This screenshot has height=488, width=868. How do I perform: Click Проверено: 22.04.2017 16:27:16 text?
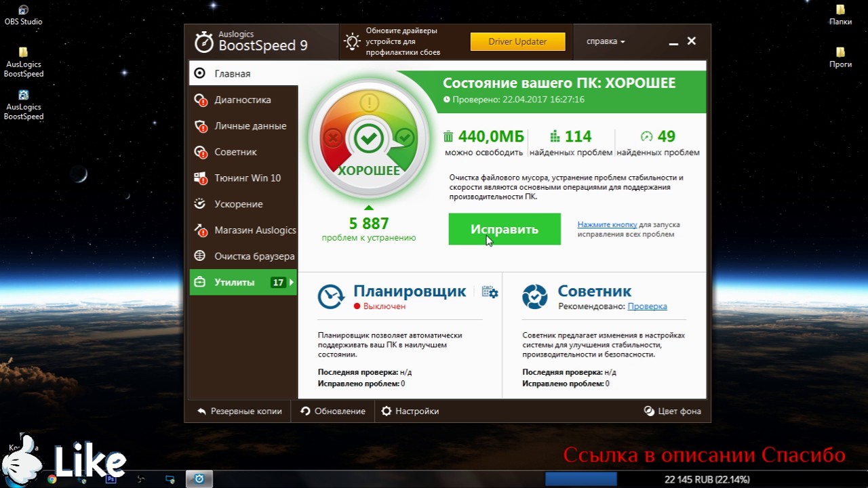tap(514, 100)
